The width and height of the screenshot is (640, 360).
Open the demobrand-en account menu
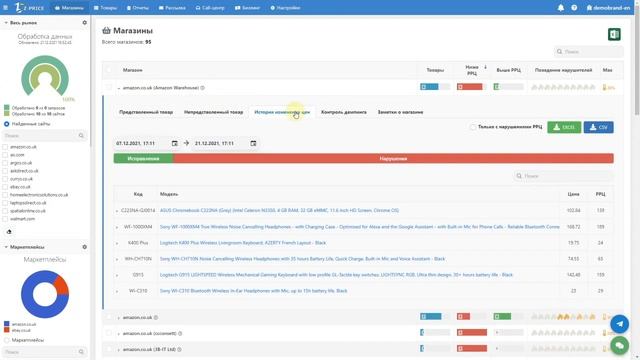pos(608,8)
